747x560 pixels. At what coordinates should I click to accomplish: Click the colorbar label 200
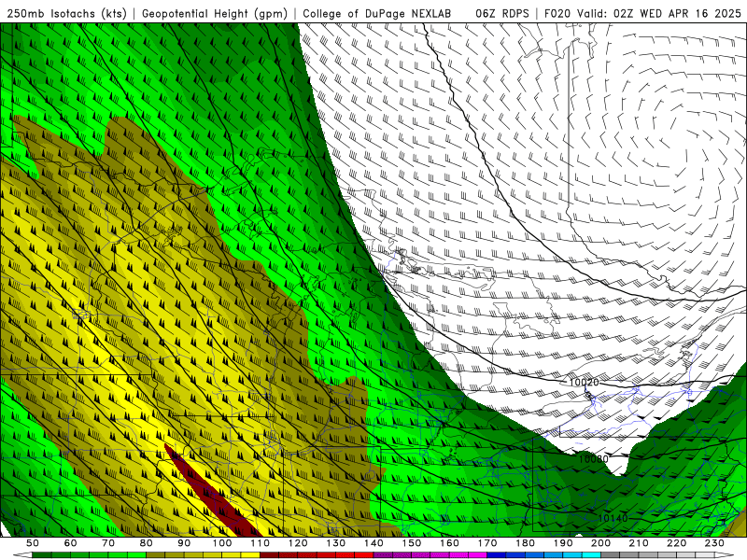click(x=601, y=543)
